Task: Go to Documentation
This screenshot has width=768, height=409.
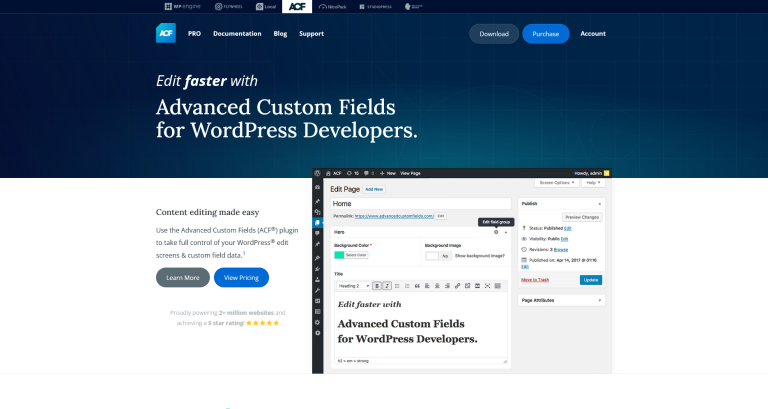Action: 237,33
